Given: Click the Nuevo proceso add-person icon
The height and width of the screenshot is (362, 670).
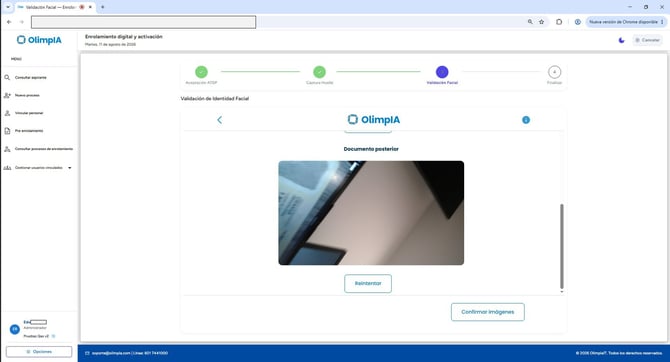Looking at the screenshot, I should pos(7,95).
